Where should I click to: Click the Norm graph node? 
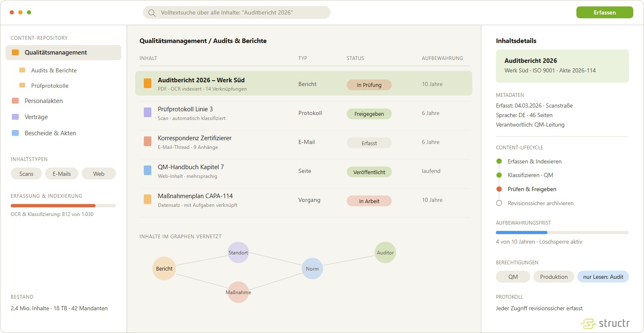point(312,268)
